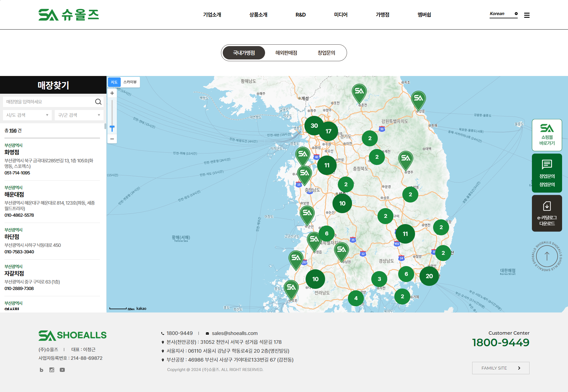
Task: Open the 구/군 검색 dropdown
Action: tap(79, 115)
